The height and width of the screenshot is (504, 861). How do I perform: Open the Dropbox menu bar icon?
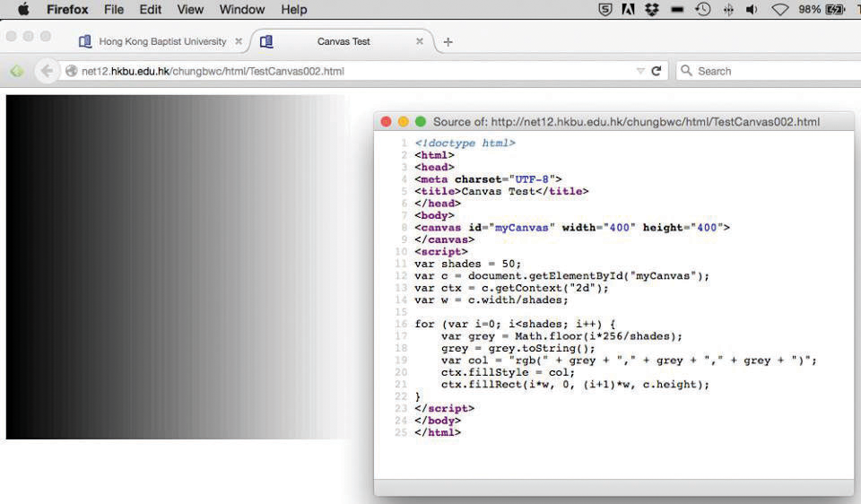[652, 9]
